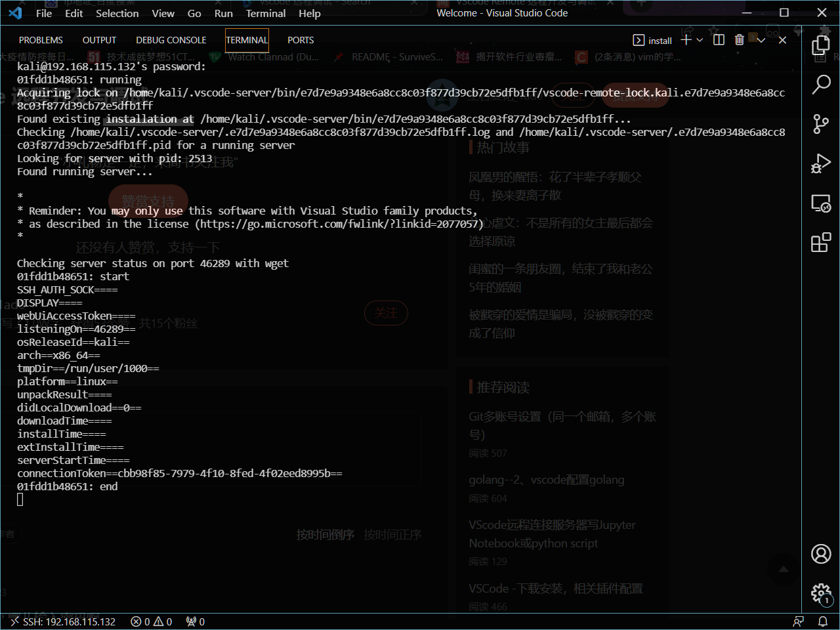Minimize the VS Code window
This screenshot has height=630, width=840.
click(x=746, y=12)
